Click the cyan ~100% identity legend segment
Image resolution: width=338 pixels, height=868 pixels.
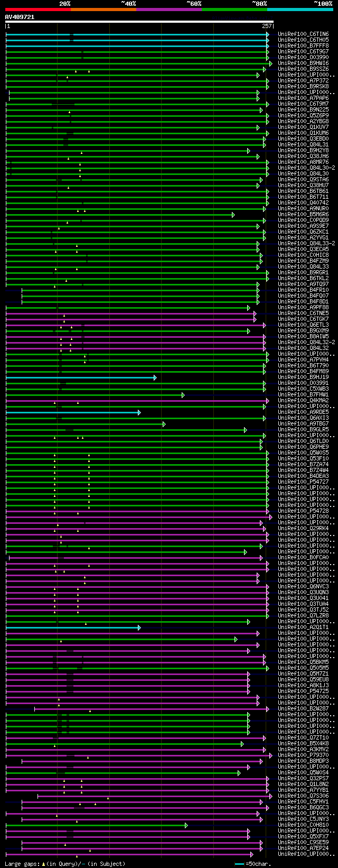pos(300,9)
